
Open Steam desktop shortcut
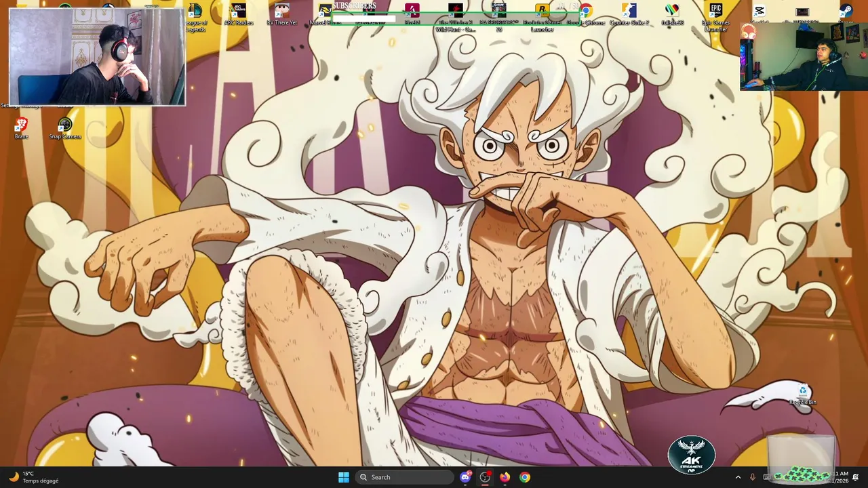point(846,14)
